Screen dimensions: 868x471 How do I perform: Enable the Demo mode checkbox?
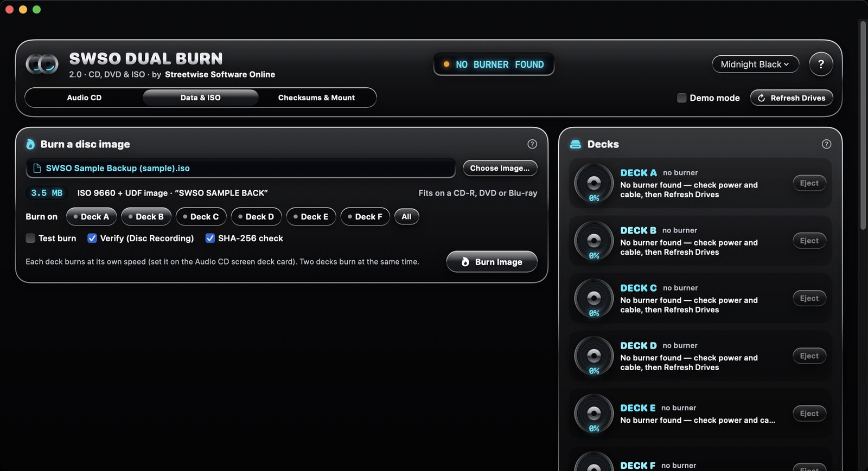click(x=682, y=98)
